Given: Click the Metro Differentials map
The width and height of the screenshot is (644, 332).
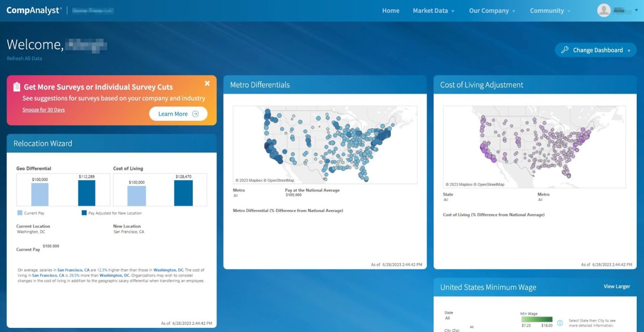Looking at the screenshot, I should [325, 144].
